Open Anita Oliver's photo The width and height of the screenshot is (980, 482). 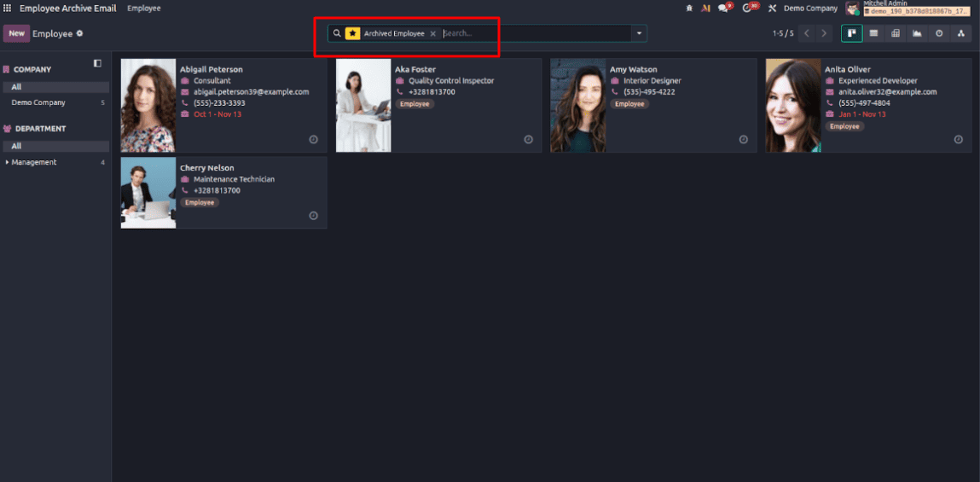coord(793,106)
